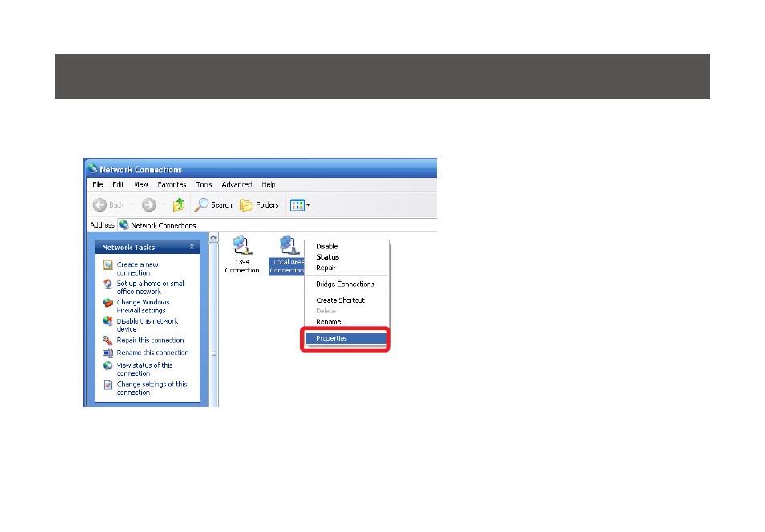
Task: Collapse the Network Tasks panel
Action: pos(192,247)
